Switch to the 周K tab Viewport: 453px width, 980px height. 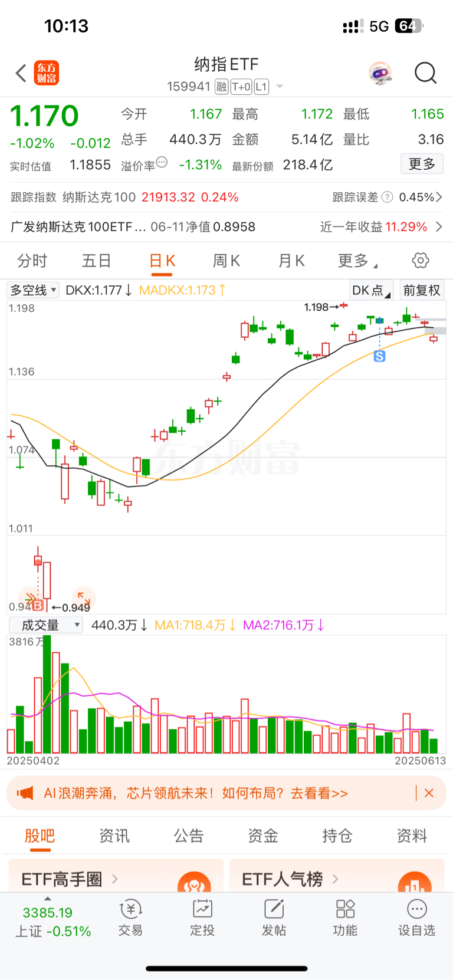(x=226, y=261)
